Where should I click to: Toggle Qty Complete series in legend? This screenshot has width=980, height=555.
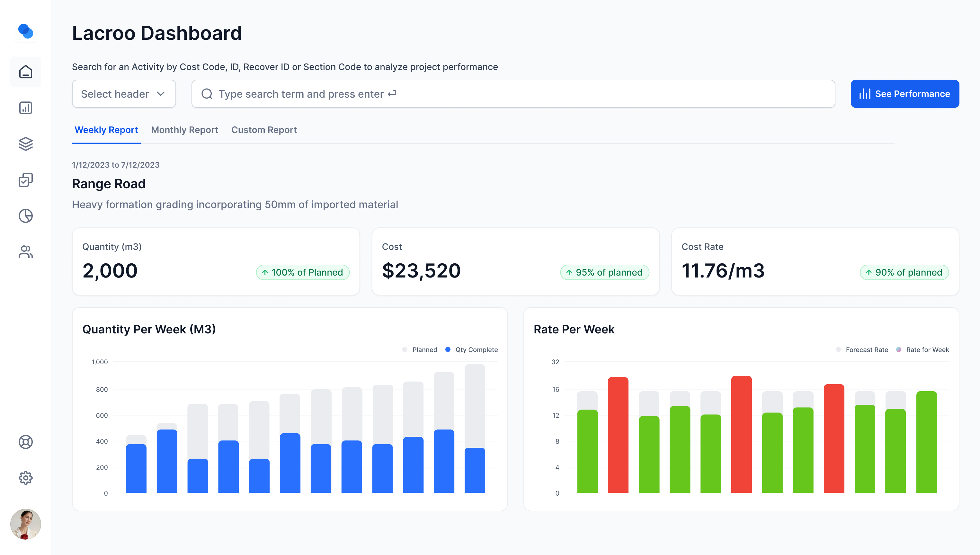click(x=472, y=349)
